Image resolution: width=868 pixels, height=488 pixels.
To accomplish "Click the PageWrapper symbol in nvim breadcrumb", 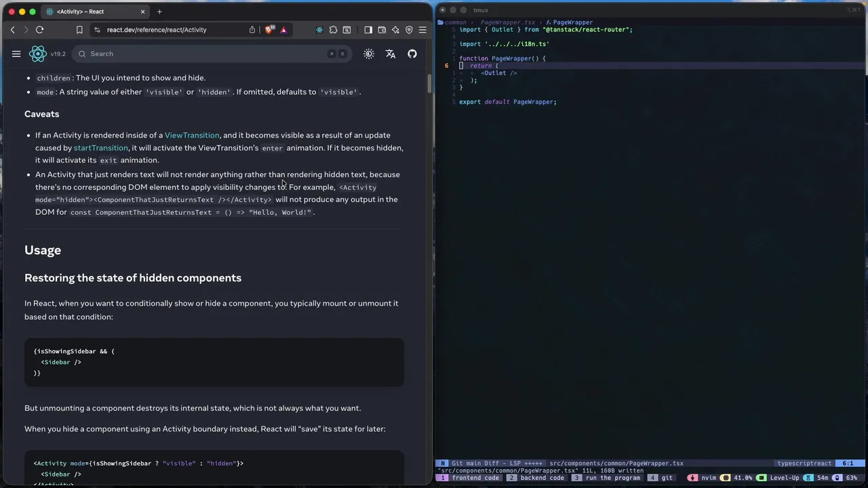I will click(569, 22).
